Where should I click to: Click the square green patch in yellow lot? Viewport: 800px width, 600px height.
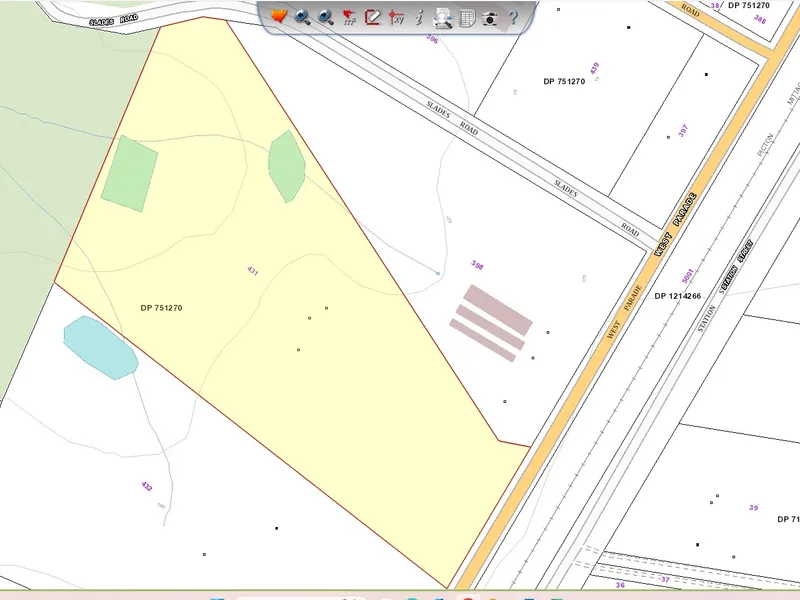129,173
